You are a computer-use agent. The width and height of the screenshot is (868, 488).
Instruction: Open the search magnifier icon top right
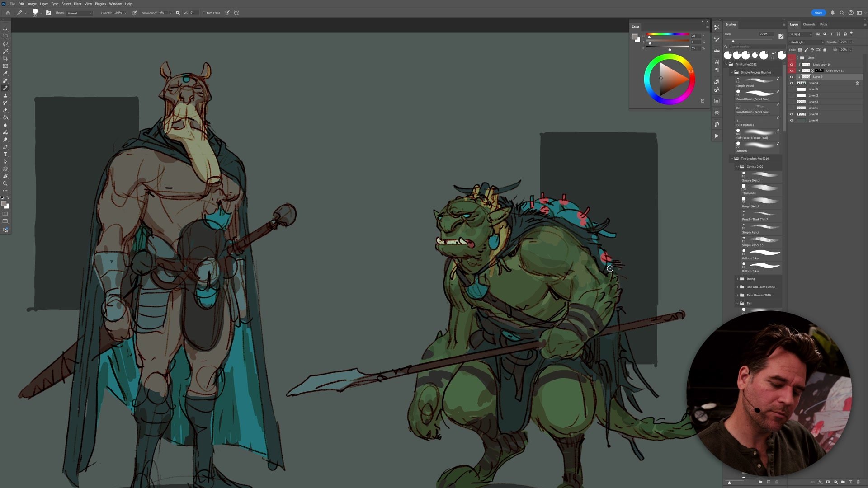(x=842, y=13)
